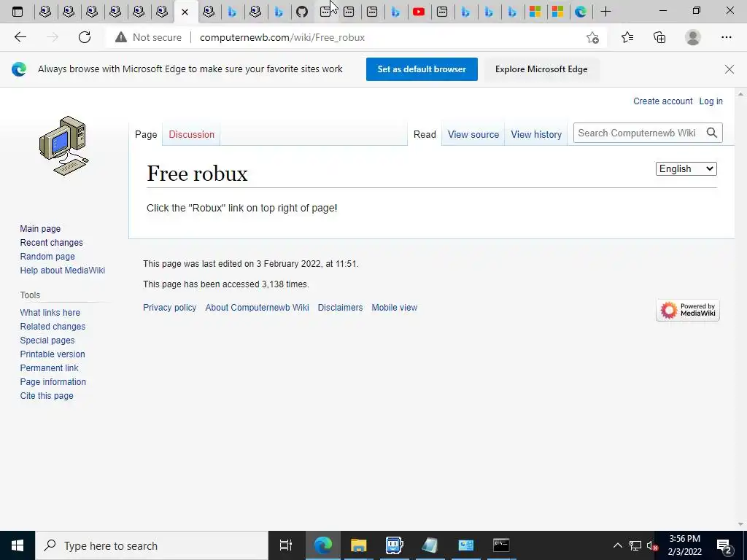Click the Computernewb Wiki logo
747x560 pixels.
[64, 146]
